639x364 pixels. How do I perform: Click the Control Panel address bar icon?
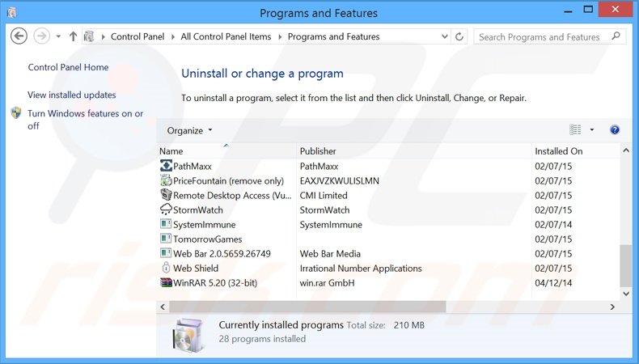tap(89, 36)
